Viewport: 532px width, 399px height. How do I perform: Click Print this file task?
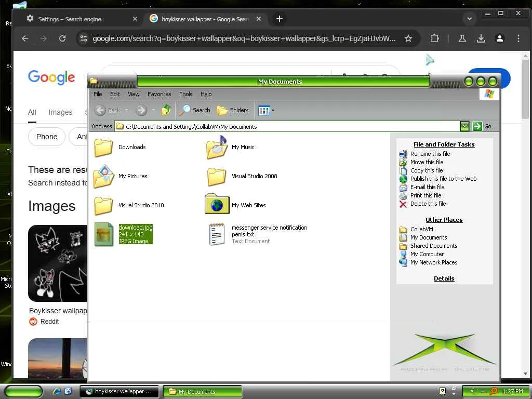pyautogui.click(x=426, y=195)
